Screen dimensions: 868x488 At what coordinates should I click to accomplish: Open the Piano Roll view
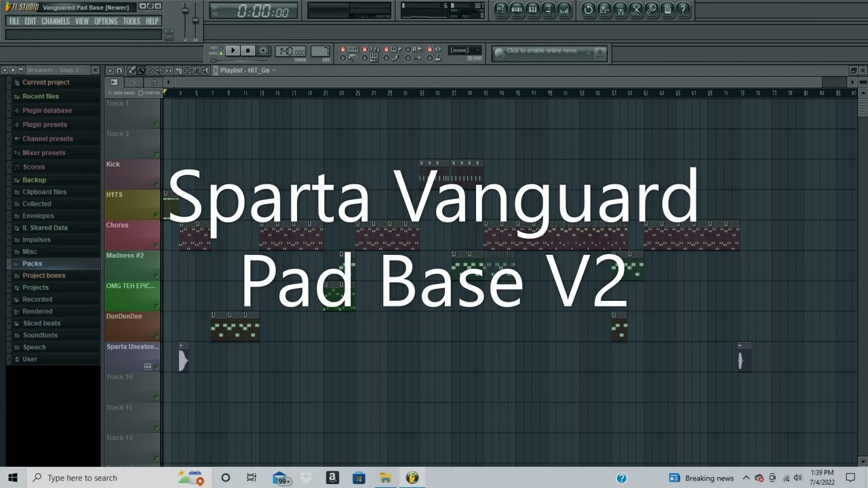click(532, 9)
